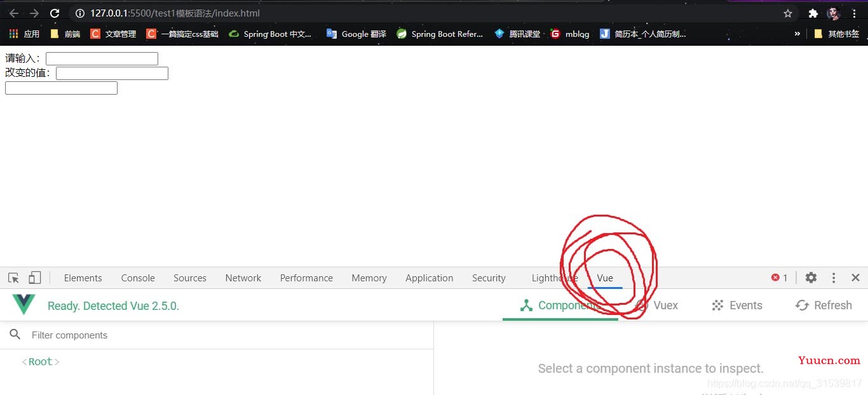Click the 'Ready. Detected Vue 2.5.0.' status text
This screenshot has height=395, width=868.
pyautogui.click(x=114, y=306)
